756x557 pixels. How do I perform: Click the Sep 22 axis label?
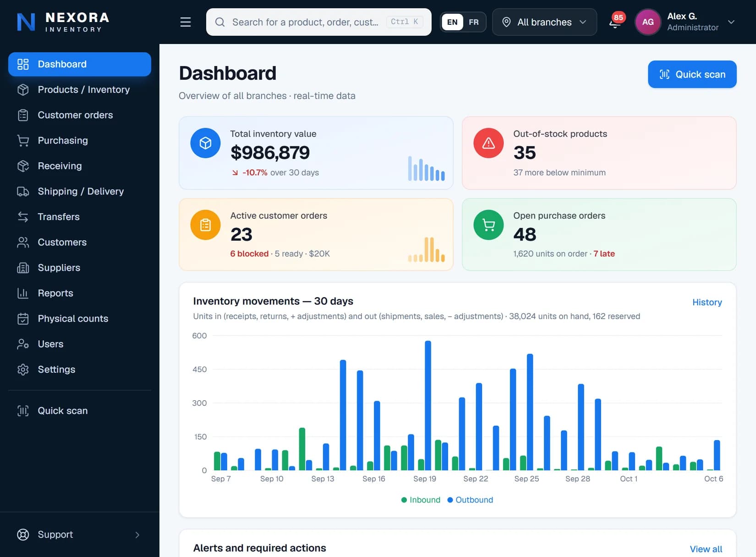point(476,479)
